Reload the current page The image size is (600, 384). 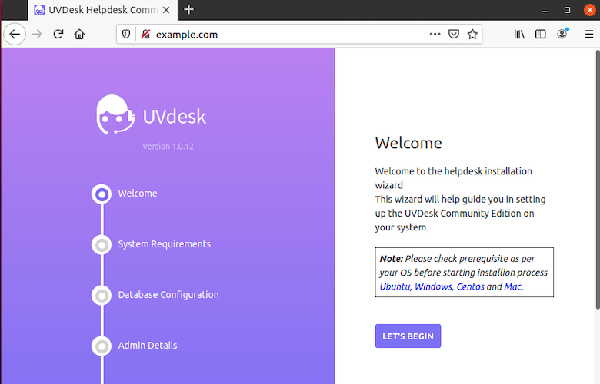point(58,34)
